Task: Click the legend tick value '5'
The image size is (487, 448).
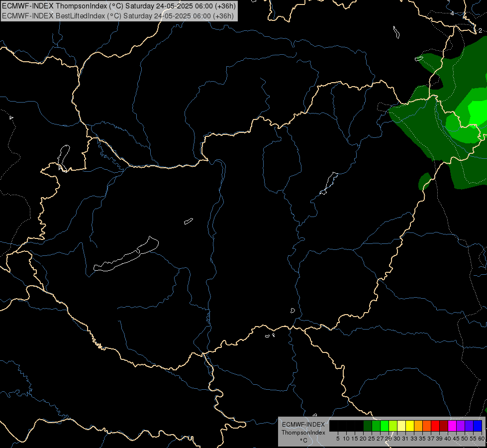Action: (338, 439)
